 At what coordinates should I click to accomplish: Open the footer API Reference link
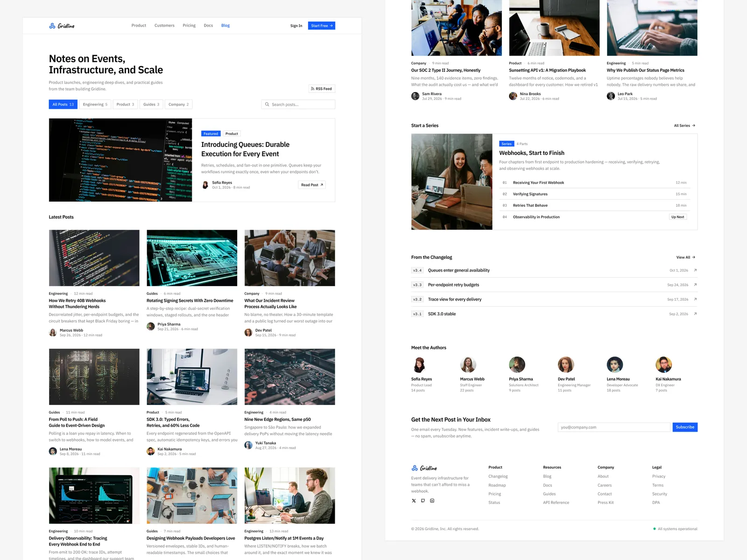pyautogui.click(x=556, y=503)
